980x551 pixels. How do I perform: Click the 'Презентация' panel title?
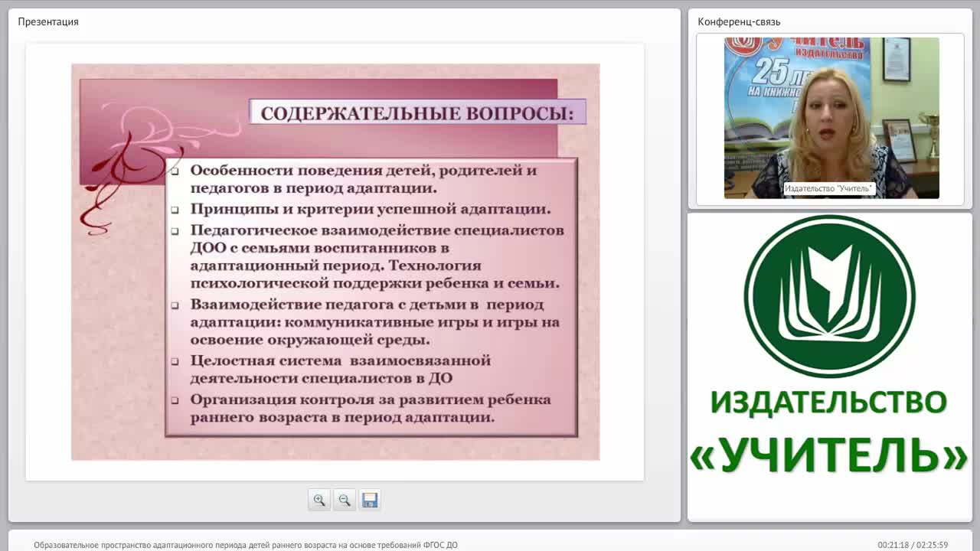pos(48,21)
